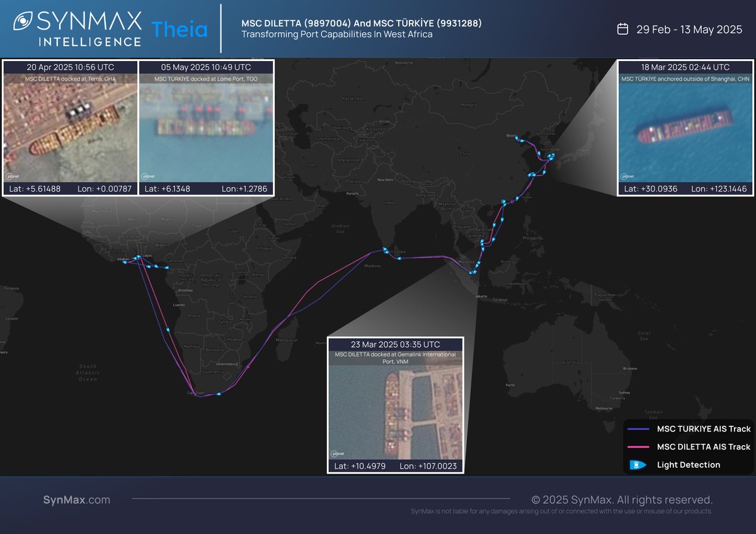Click the '05 May 2025 10:49 UTC' timestamp
This screenshot has width=756, height=534.
pyautogui.click(x=206, y=67)
